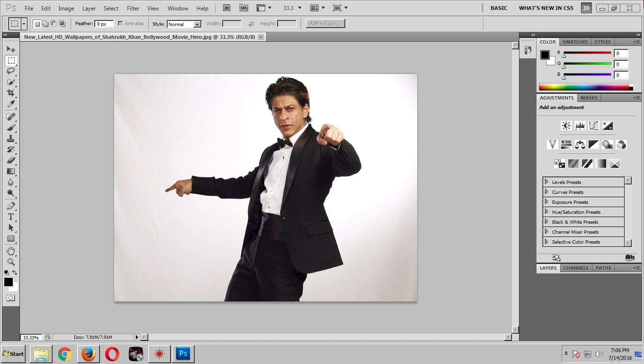Click the Refine Edge button
Viewport: 644px width, 364px height.
325,23
